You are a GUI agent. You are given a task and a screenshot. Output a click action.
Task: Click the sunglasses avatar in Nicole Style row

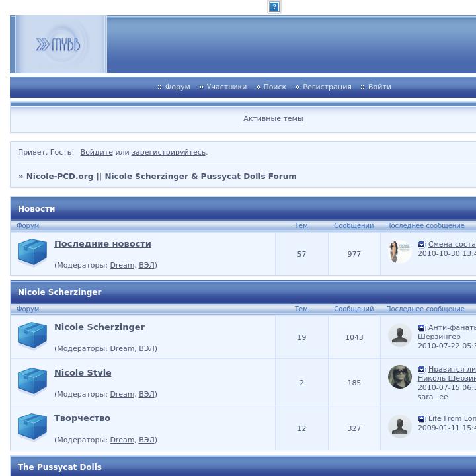pyautogui.click(x=400, y=377)
